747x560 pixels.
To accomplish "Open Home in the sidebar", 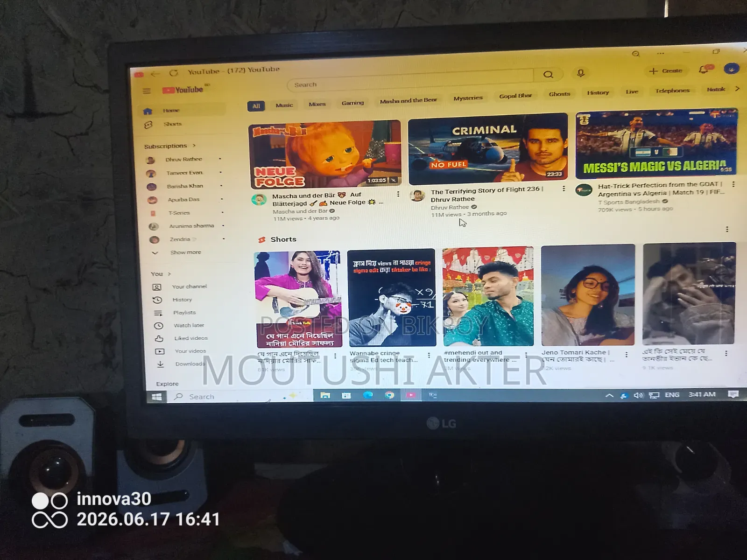I will [184, 111].
